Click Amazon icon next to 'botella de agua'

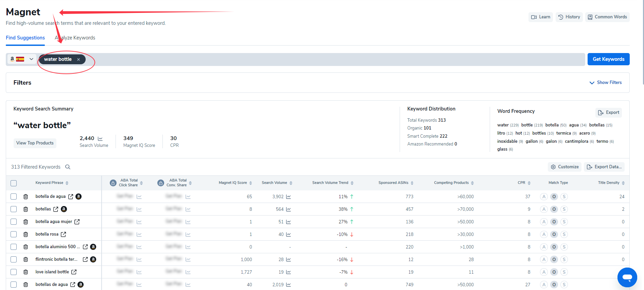tap(79, 197)
